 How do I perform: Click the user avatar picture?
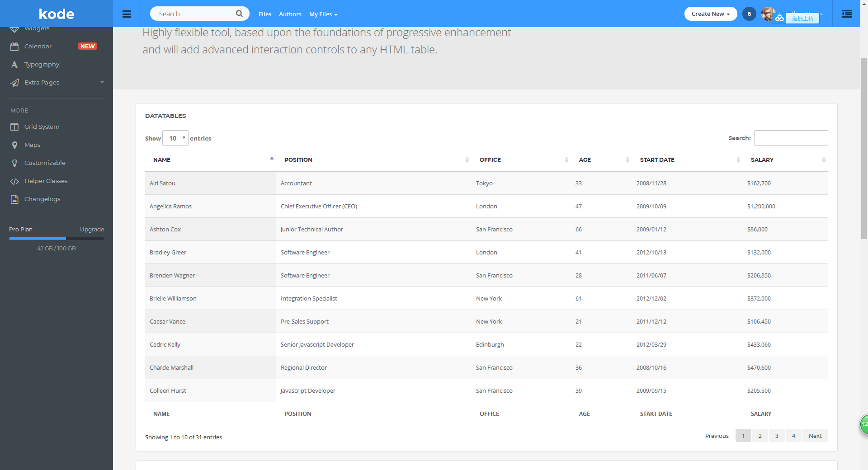[x=767, y=14]
